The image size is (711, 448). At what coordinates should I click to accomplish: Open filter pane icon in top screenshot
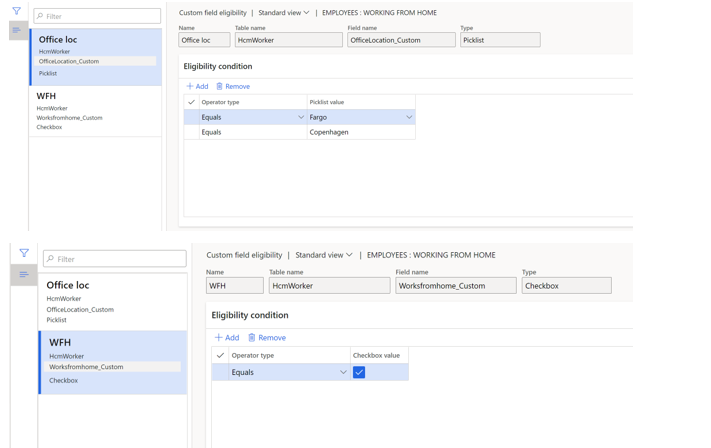16,11
